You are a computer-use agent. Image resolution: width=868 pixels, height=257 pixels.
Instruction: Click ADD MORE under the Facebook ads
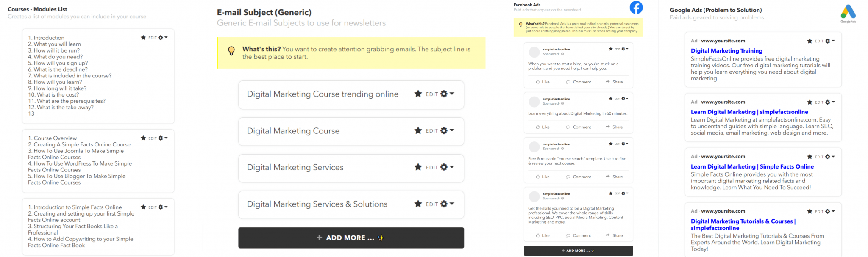pos(579,251)
